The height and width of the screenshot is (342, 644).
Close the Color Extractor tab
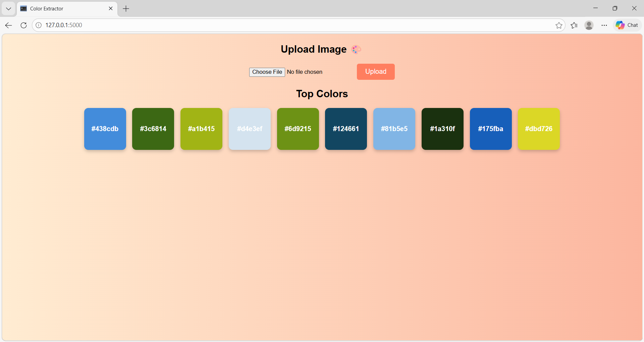(111, 8)
